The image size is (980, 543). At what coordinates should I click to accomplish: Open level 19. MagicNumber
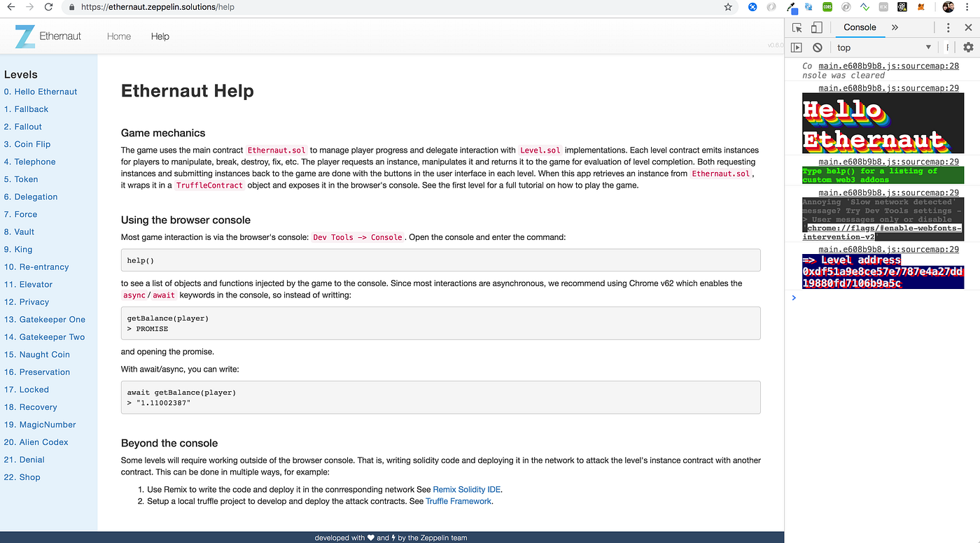(40, 424)
